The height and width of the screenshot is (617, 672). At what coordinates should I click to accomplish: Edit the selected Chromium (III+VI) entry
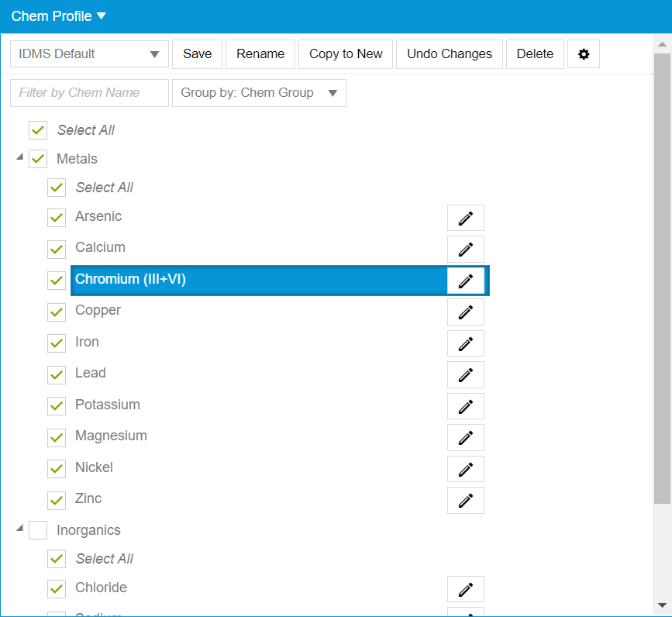[x=465, y=281]
